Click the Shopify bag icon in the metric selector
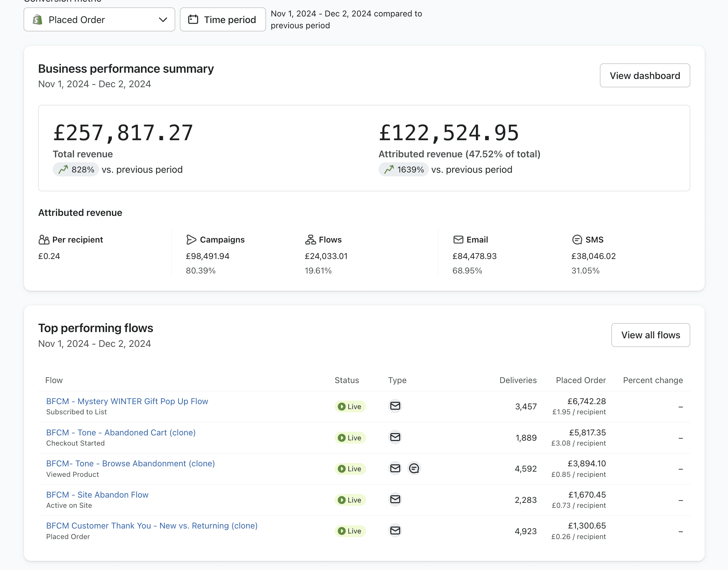 pos(38,20)
